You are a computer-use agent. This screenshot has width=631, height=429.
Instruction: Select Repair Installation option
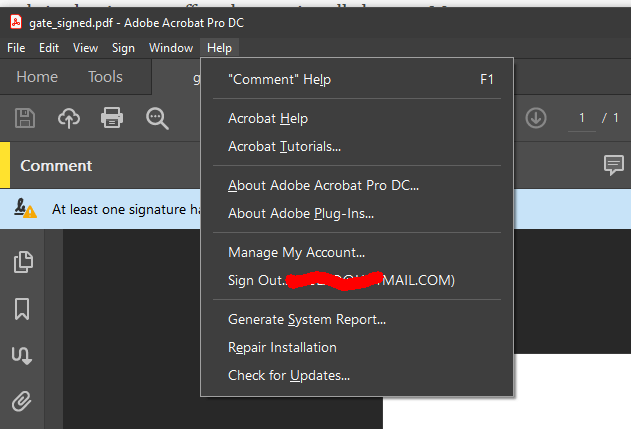point(282,347)
